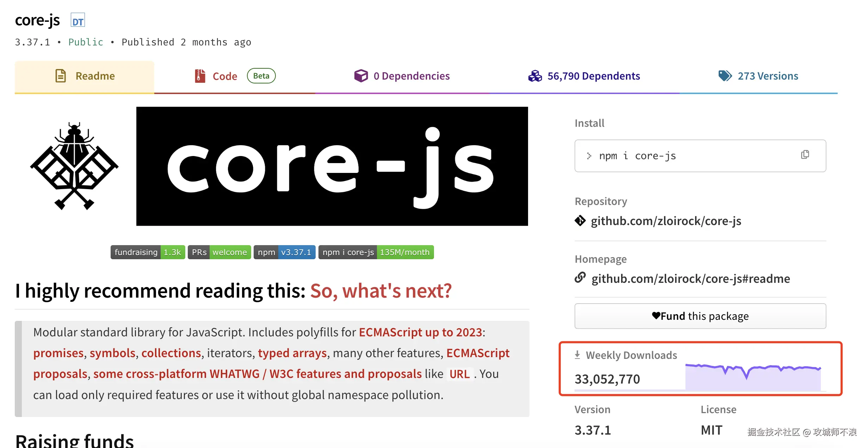Image resolution: width=868 pixels, height=448 pixels.
Task: Click the Versions tag icon
Action: pyautogui.click(x=725, y=76)
